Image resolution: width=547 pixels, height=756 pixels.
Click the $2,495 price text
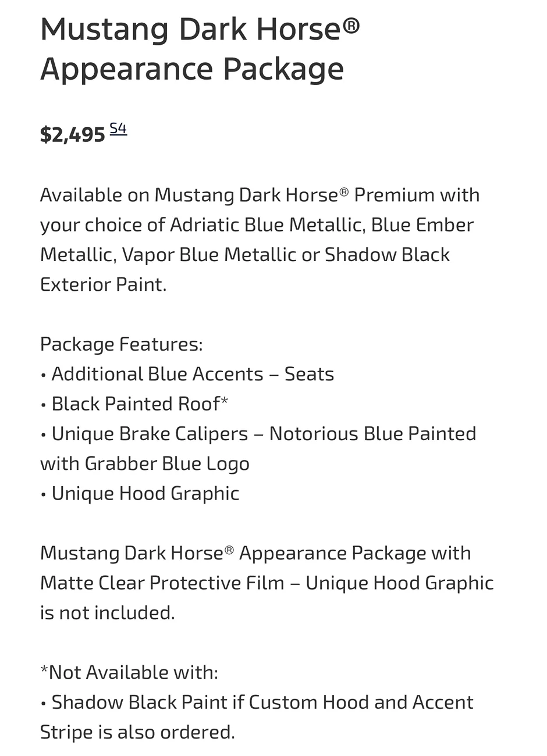(73, 135)
